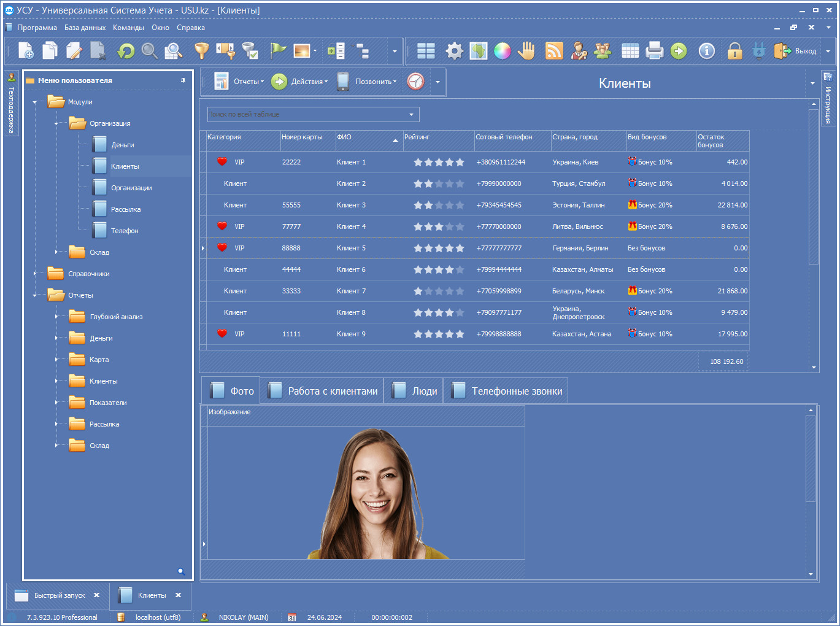840x626 pixels.
Task: Click the printer icon in toolbar
Action: pyautogui.click(x=654, y=51)
